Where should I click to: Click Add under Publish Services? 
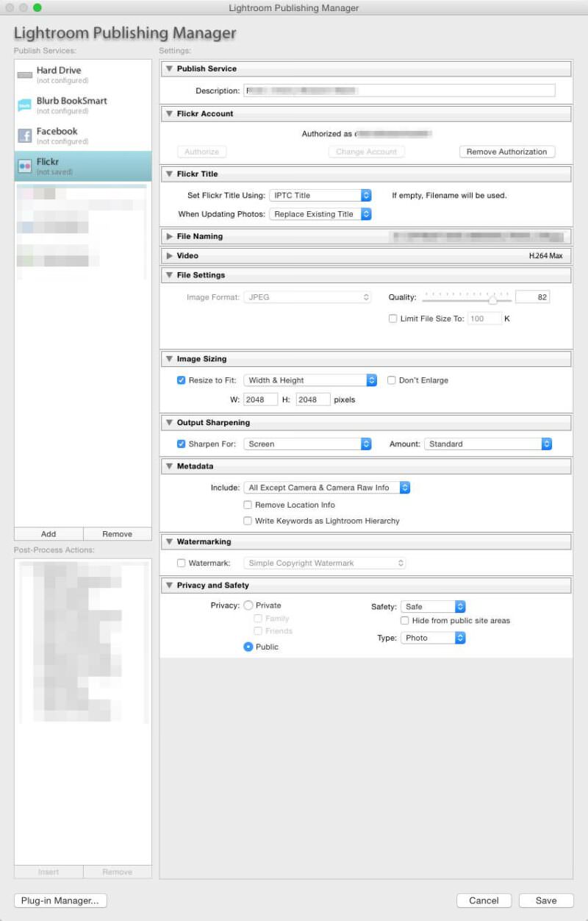[49, 534]
